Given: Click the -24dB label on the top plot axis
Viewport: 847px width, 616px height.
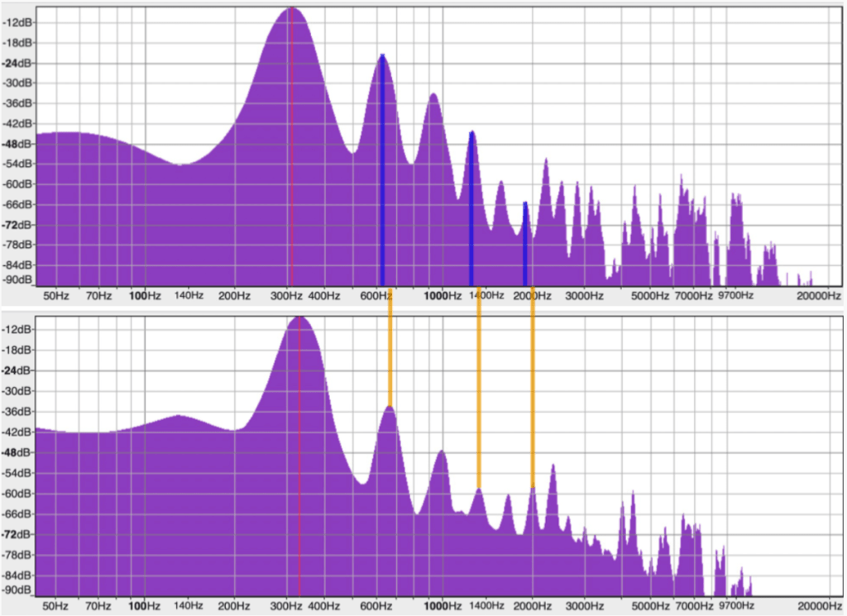Looking at the screenshot, I should 17,63.
